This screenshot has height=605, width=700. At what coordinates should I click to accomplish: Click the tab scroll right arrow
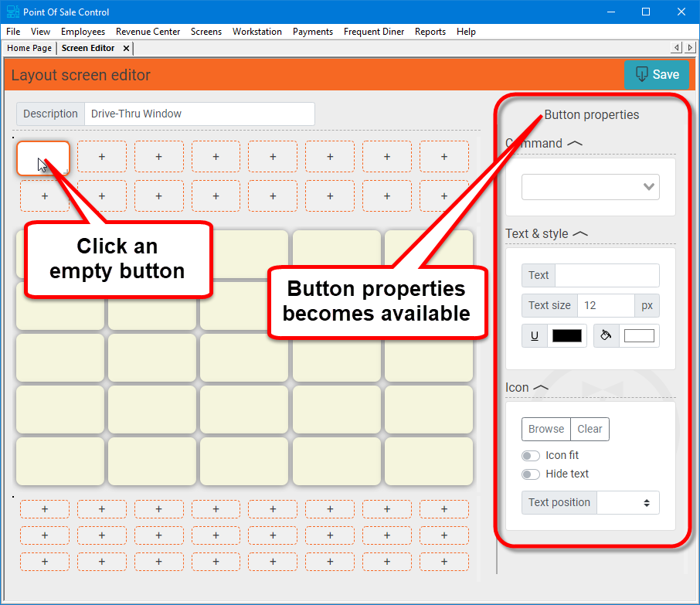(690, 48)
